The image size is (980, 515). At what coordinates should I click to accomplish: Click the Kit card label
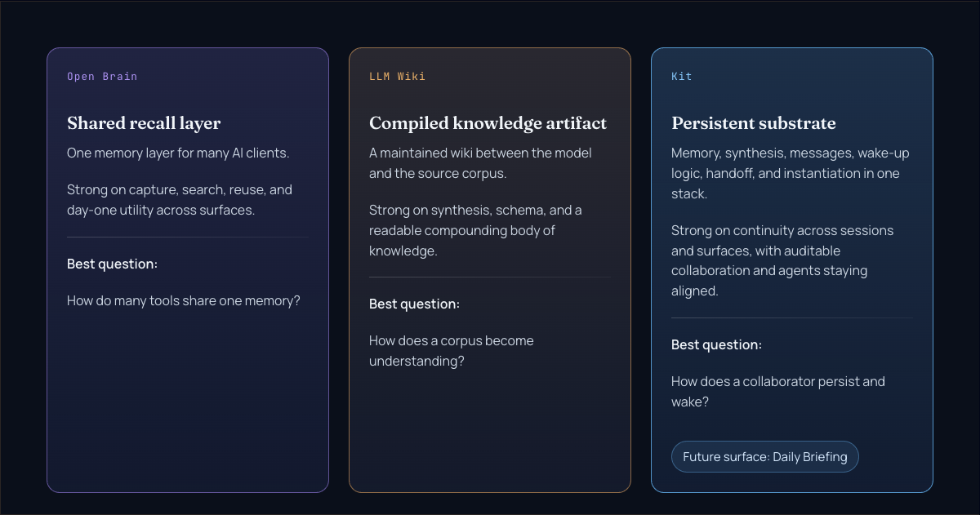click(x=681, y=77)
